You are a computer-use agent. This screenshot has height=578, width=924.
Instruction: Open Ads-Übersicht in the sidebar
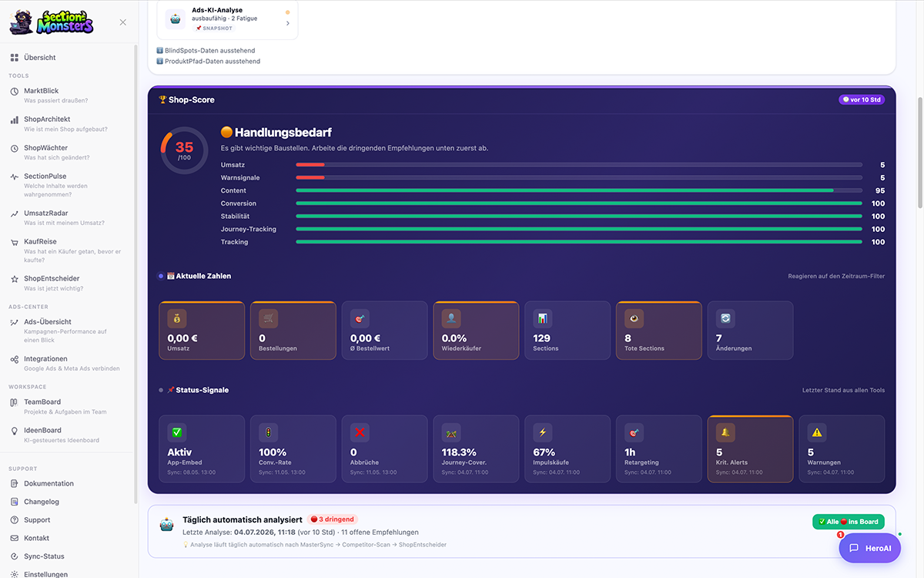pyautogui.click(x=68, y=331)
